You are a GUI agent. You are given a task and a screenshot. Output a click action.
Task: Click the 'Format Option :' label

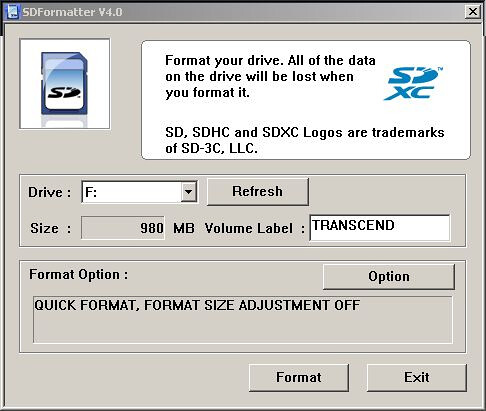[79, 275]
